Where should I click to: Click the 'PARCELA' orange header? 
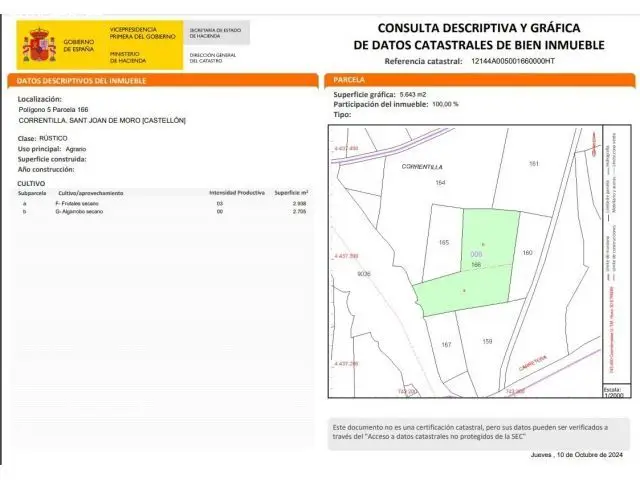coord(480,80)
